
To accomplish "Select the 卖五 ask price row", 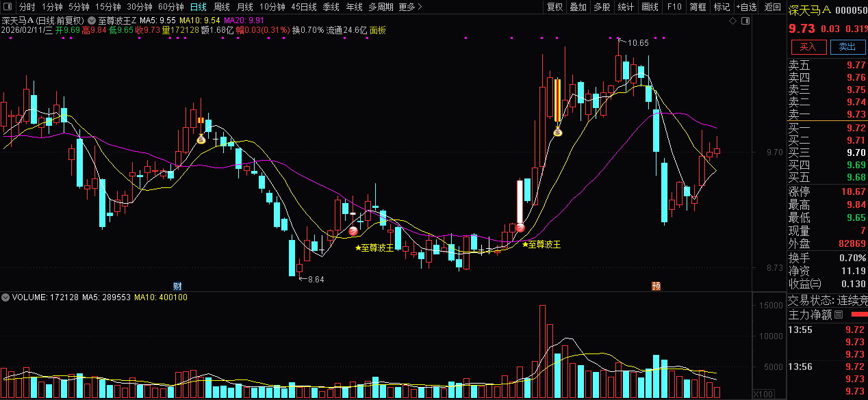I will (828, 66).
